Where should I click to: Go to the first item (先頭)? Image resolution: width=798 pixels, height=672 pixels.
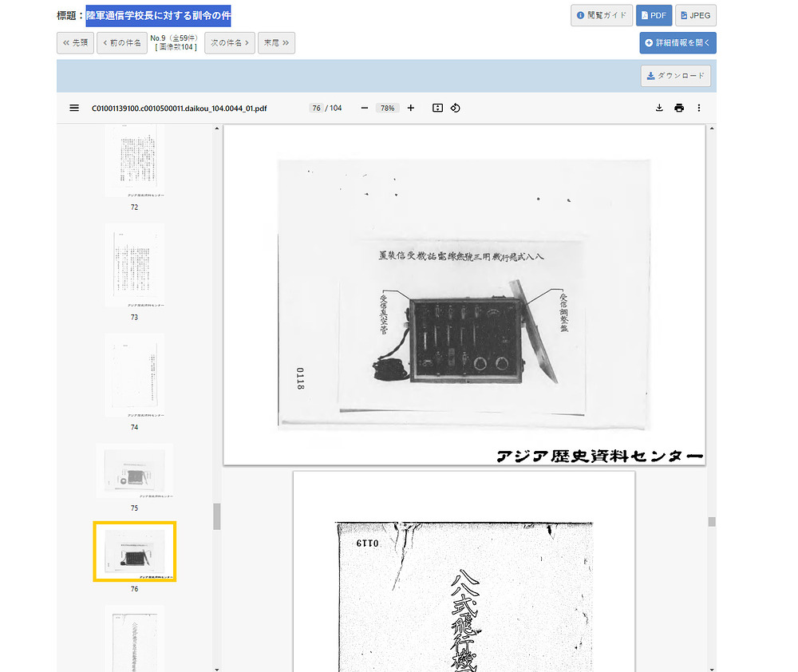click(x=75, y=43)
